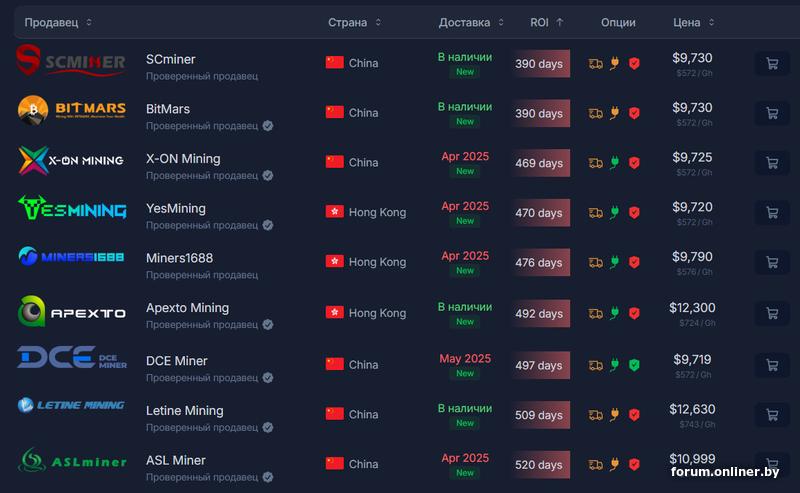Open the BitMars seller name link
This screenshot has width=800, height=493.
click(x=168, y=109)
